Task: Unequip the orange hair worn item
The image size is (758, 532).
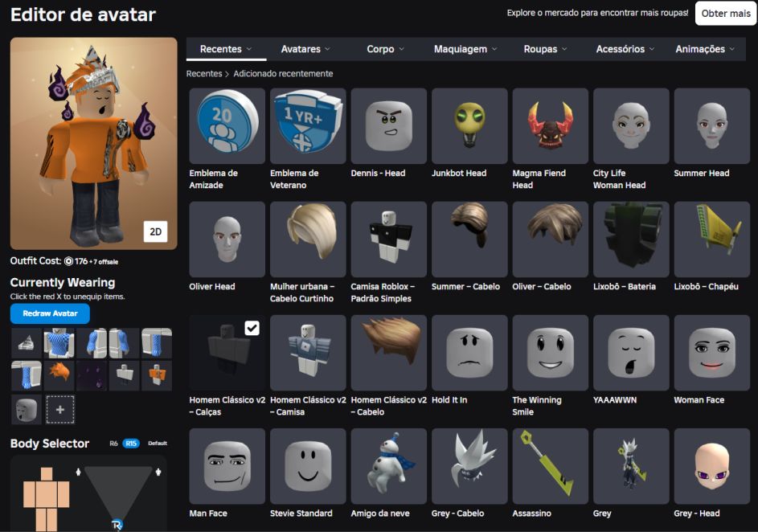Action: [x=59, y=375]
